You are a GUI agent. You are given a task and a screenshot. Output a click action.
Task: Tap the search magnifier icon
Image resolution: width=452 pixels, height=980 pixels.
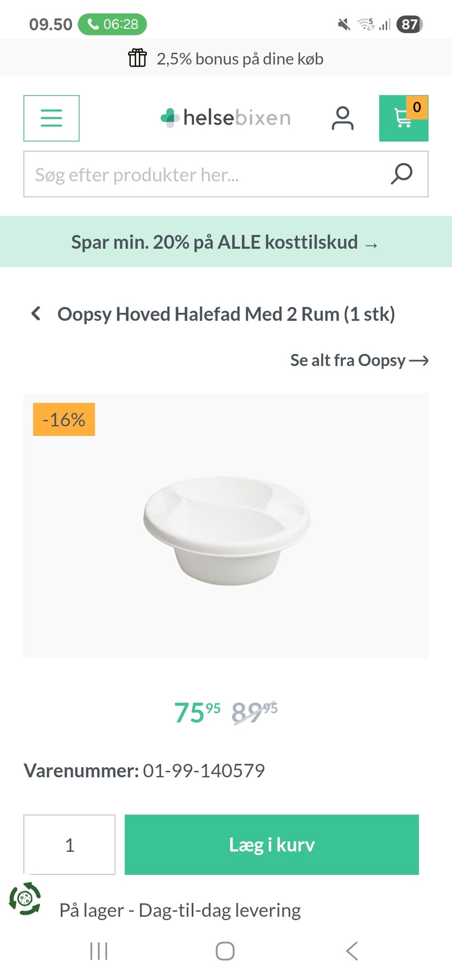[401, 174]
